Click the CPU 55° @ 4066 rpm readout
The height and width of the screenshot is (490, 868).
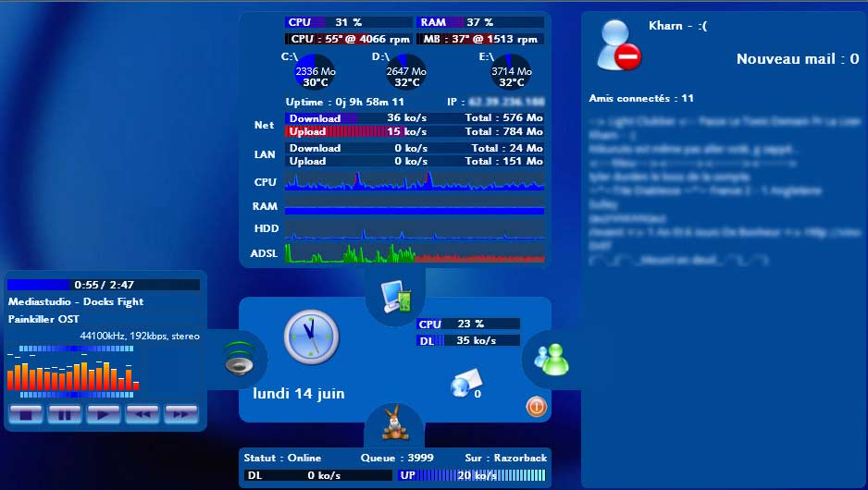[349, 39]
